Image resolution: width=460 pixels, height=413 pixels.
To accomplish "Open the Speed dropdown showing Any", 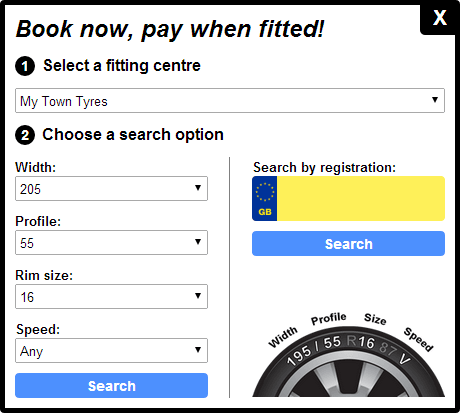I will pos(111,350).
